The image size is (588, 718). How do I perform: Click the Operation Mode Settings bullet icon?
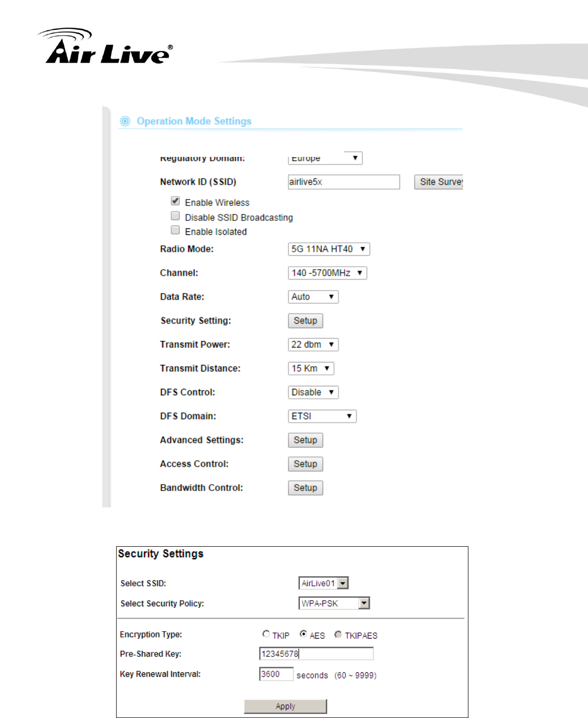click(125, 121)
